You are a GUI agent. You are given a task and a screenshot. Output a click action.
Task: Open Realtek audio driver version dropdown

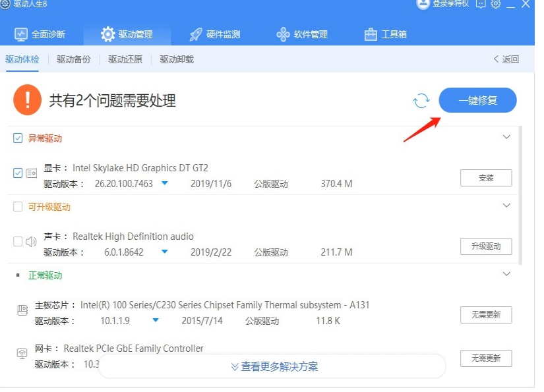165,252
